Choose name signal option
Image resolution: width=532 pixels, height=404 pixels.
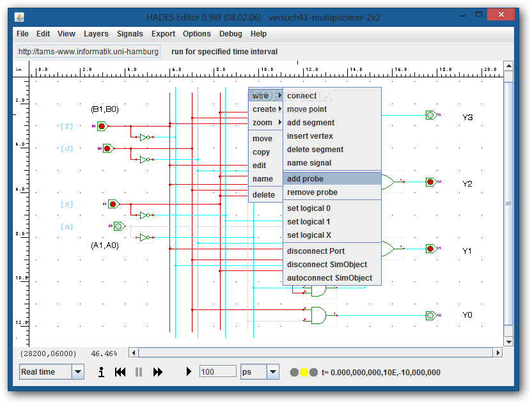point(332,163)
